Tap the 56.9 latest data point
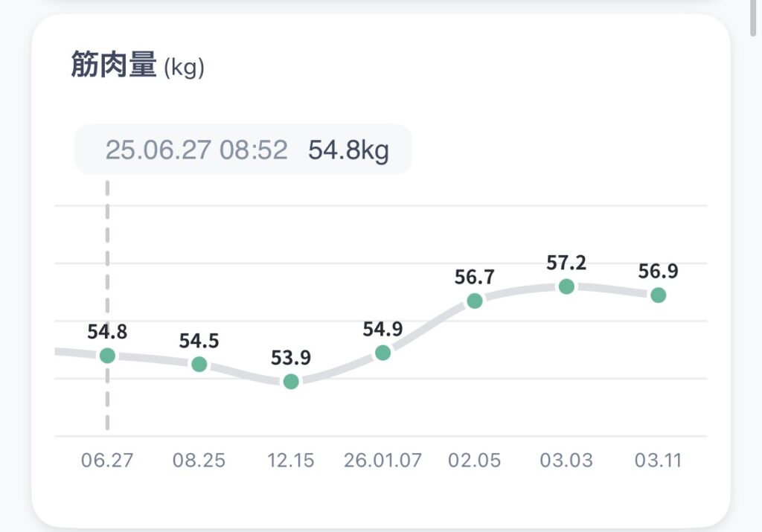Viewport: 762px width, 532px height. 658,295
